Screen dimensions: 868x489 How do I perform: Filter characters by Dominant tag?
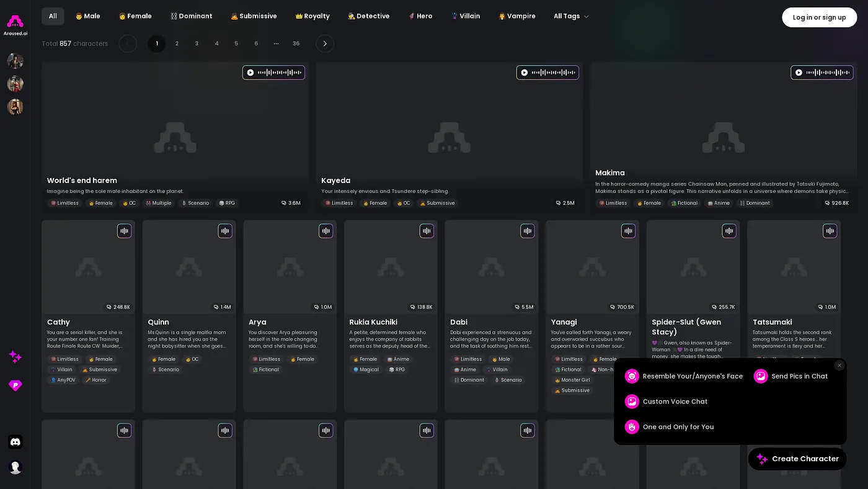192,16
